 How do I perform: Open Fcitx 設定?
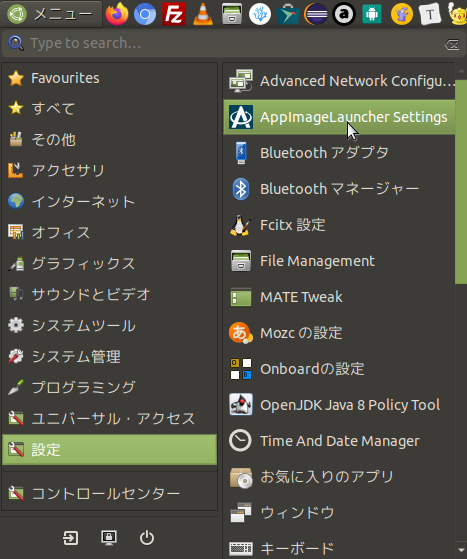pos(339,225)
